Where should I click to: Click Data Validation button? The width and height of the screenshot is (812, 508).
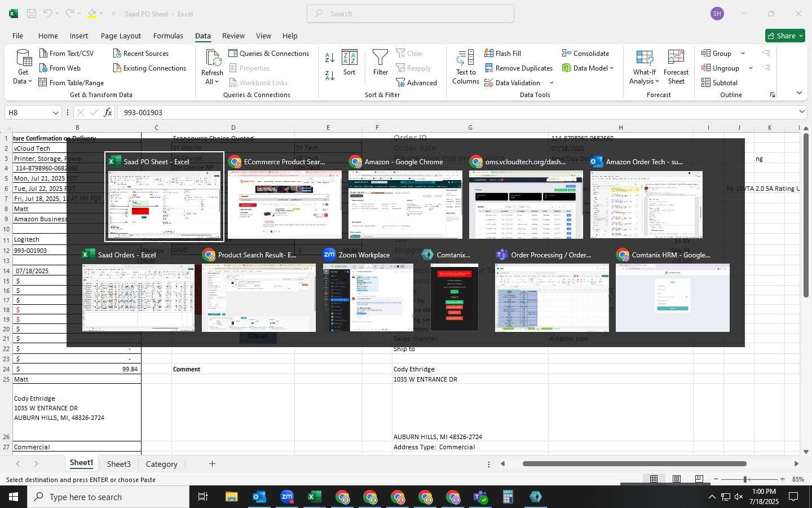pos(512,82)
